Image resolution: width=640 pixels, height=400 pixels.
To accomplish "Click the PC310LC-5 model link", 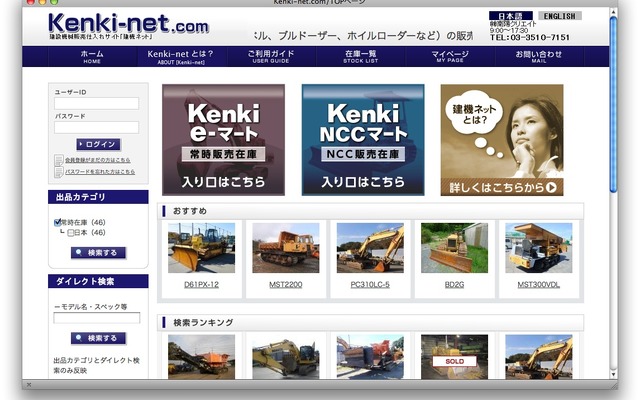I will click(370, 284).
